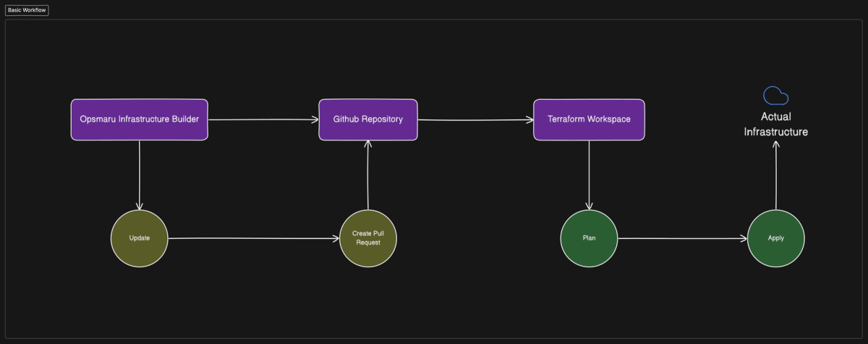Click the Terraform Workspace node
Viewport: 868px width, 344px height.
click(589, 119)
